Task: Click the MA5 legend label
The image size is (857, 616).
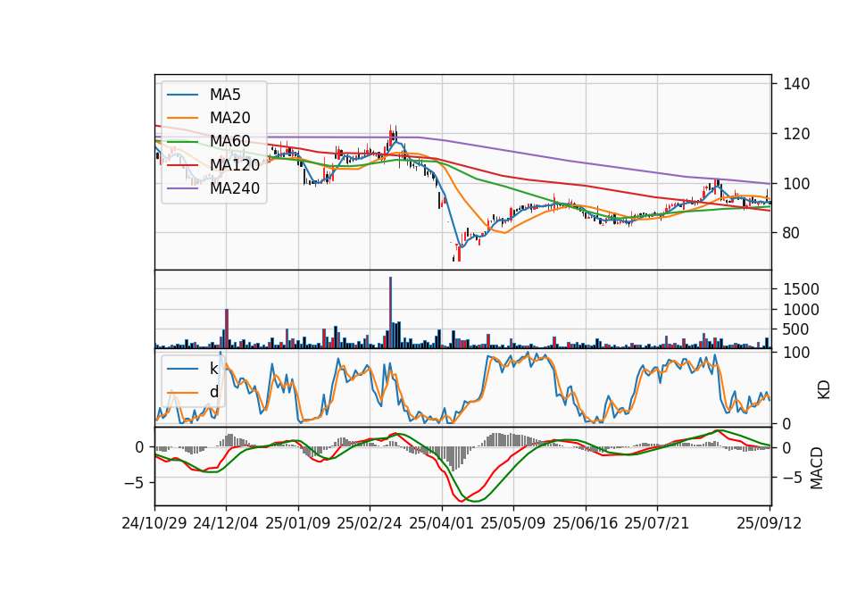Action: pyautogui.click(x=225, y=95)
